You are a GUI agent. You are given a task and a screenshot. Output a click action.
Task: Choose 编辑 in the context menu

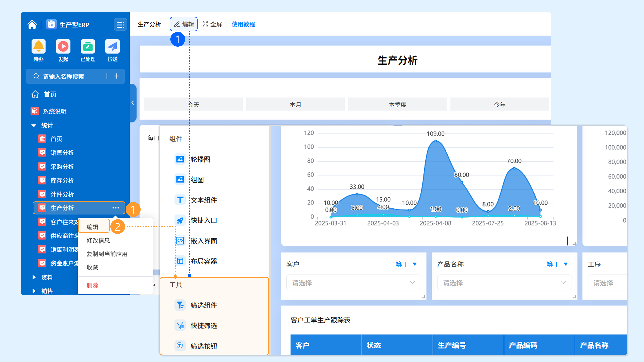click(x=94, y=226)
